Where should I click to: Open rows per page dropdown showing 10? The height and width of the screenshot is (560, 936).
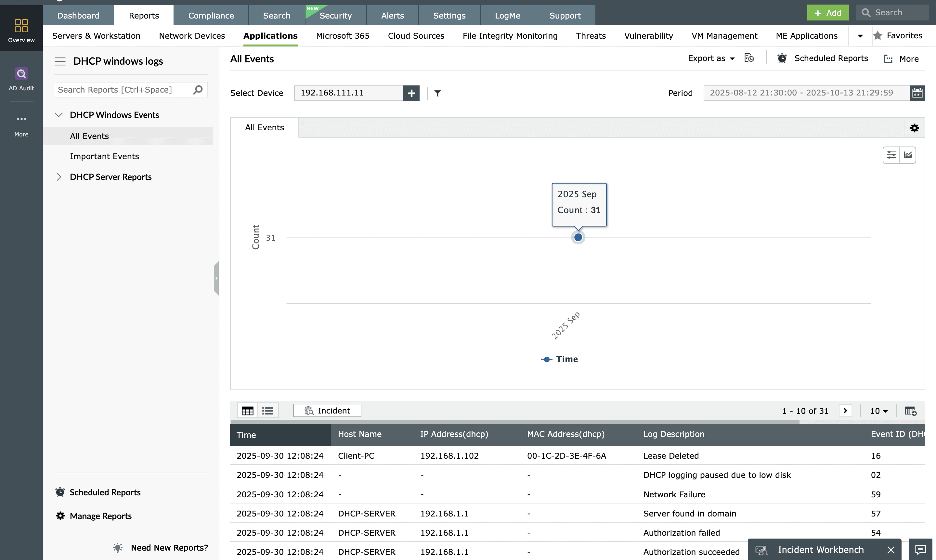click(x=878, y=411)
